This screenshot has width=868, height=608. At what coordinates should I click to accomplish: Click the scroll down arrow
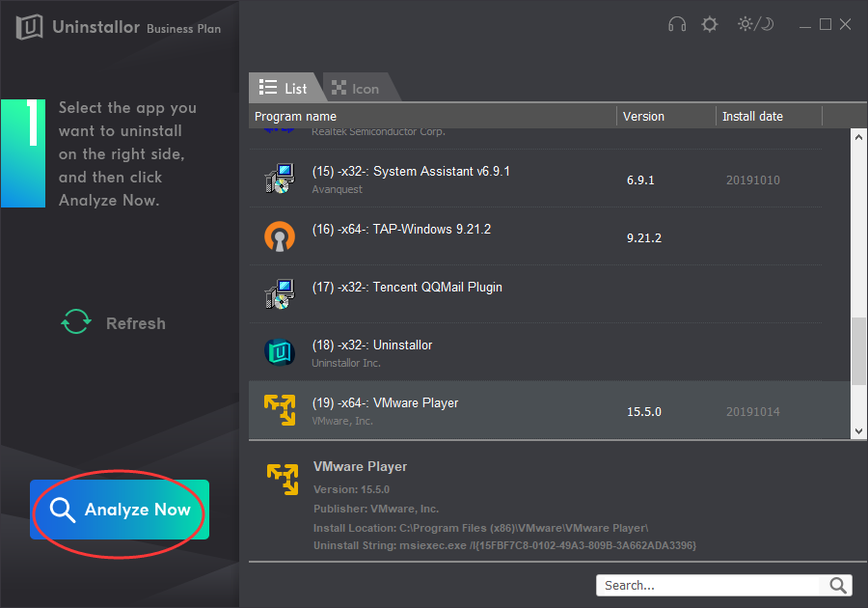pos(858,431)
